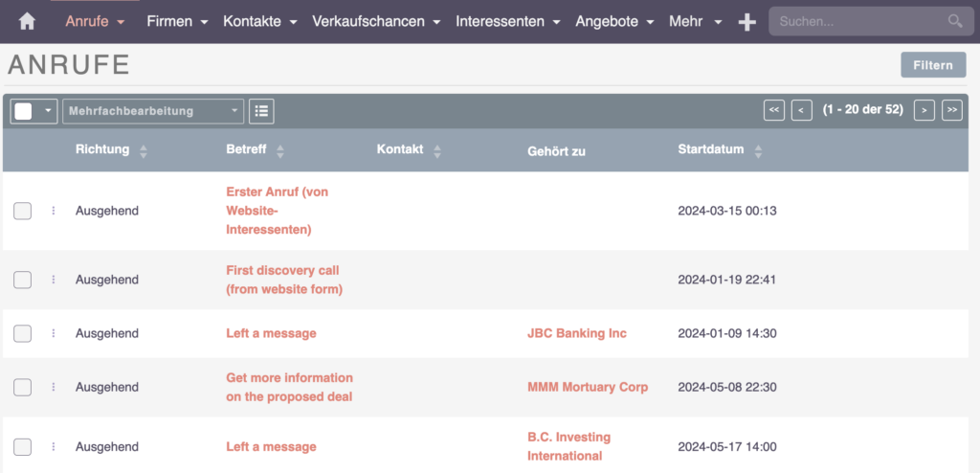
Task: Click the search magnifier icon
Action: [955, 21]
